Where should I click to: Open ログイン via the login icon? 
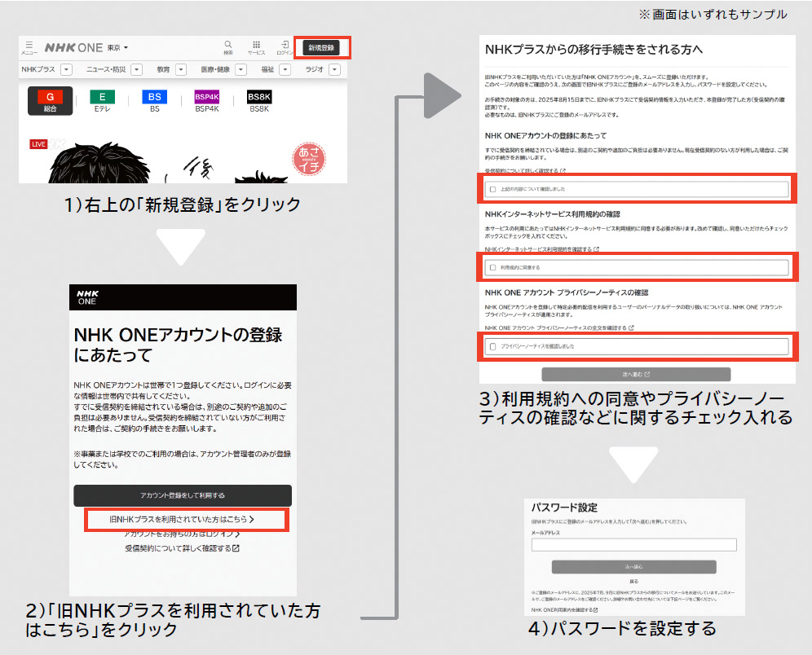pos(286,45)
